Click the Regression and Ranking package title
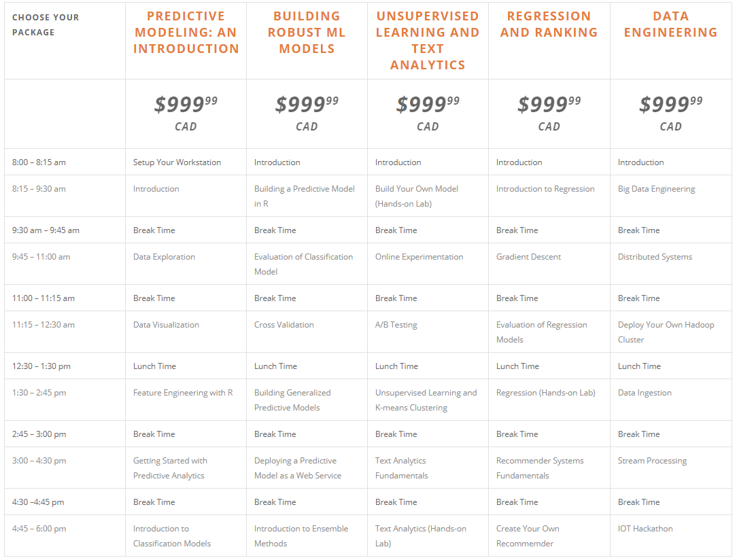The height and width of the screenshot is (560, 737). pos(549,24)
